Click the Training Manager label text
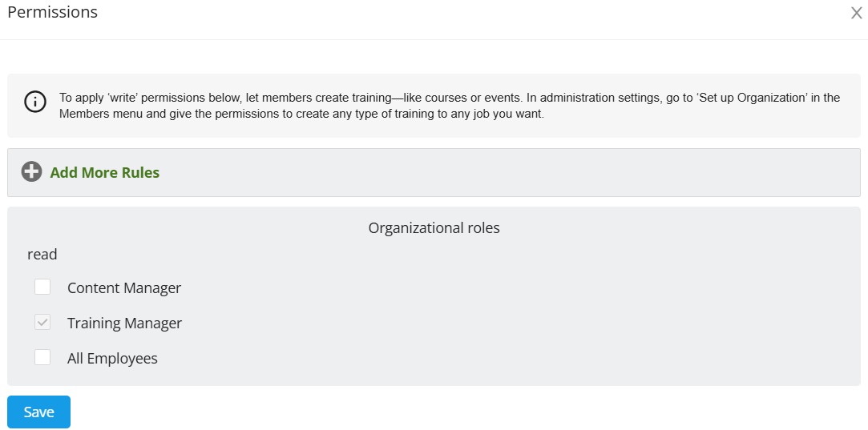 pyautogui.click(x=124, y=324)
